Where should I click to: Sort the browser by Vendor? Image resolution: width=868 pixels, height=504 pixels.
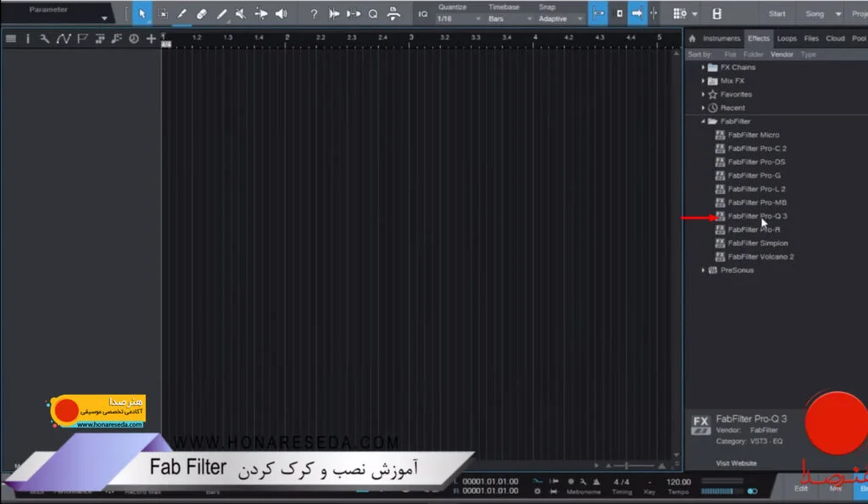tap(782, 54)
